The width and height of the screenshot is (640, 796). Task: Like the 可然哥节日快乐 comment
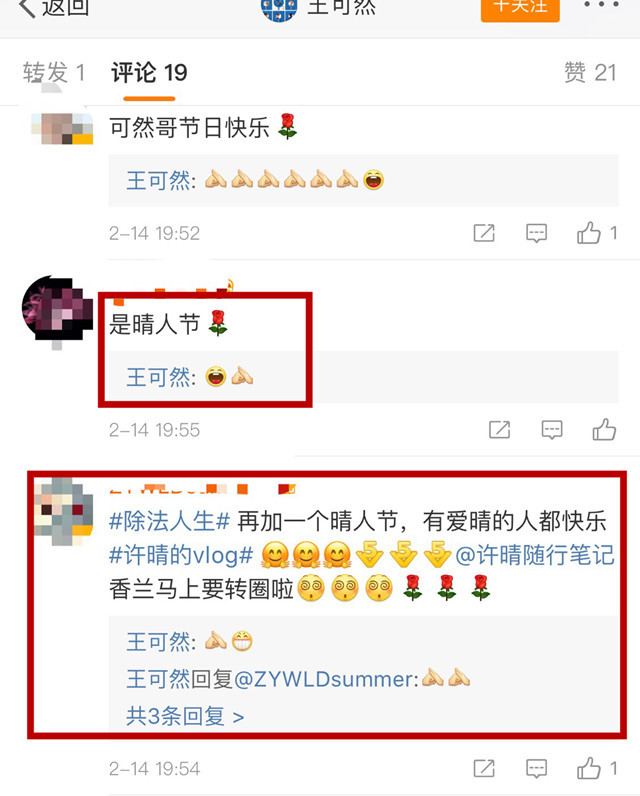click(x=596, y=233)
